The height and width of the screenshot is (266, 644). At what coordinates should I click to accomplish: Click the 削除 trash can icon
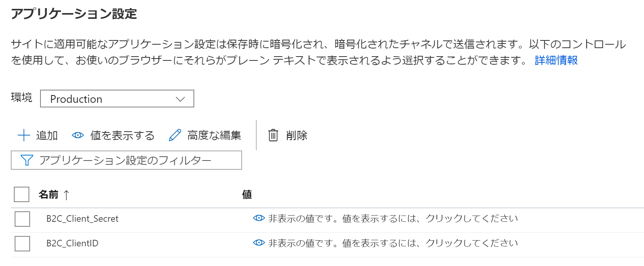(x=273, y=136)
